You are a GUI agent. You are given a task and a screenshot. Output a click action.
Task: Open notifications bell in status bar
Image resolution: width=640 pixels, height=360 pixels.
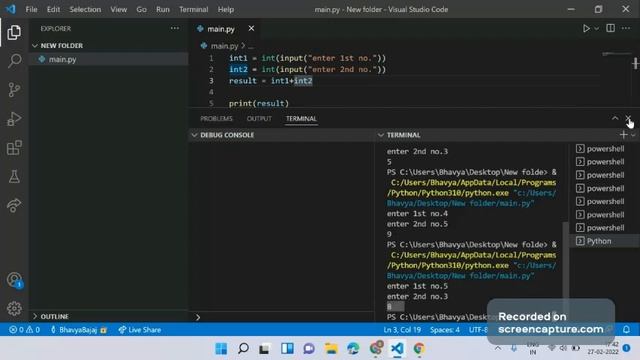(626, 329)
